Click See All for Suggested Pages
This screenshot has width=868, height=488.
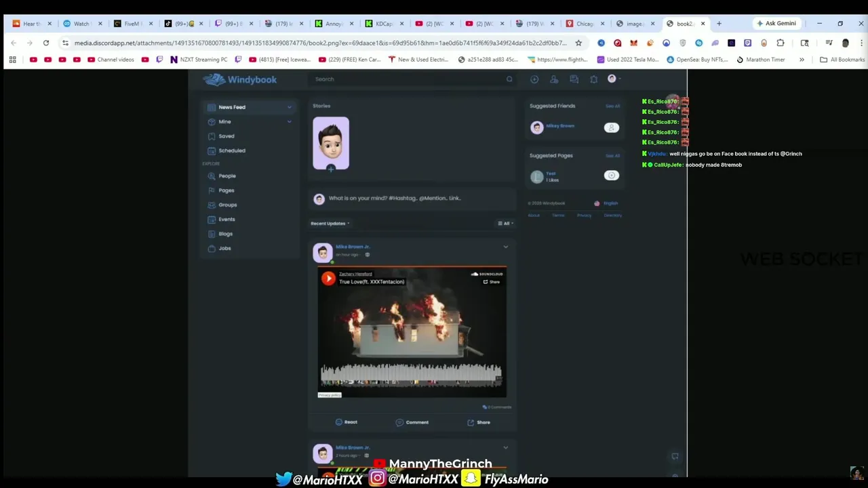click(612, 156)
